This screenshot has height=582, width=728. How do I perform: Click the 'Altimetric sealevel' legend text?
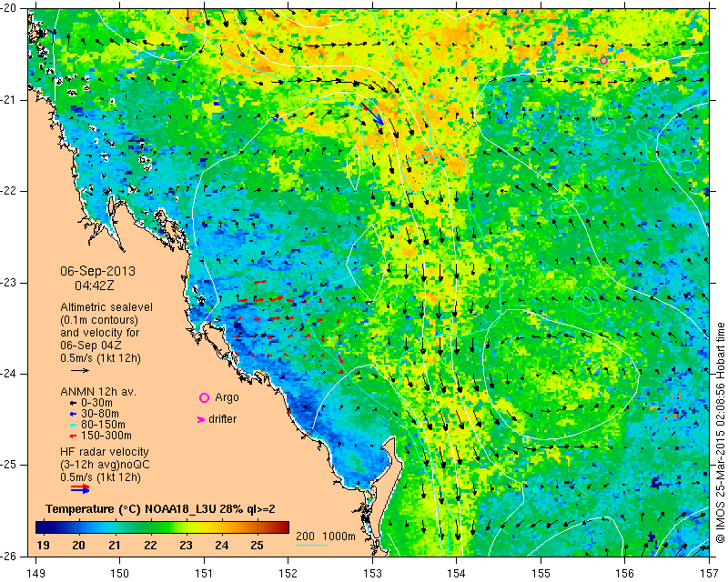click(106, 307)
